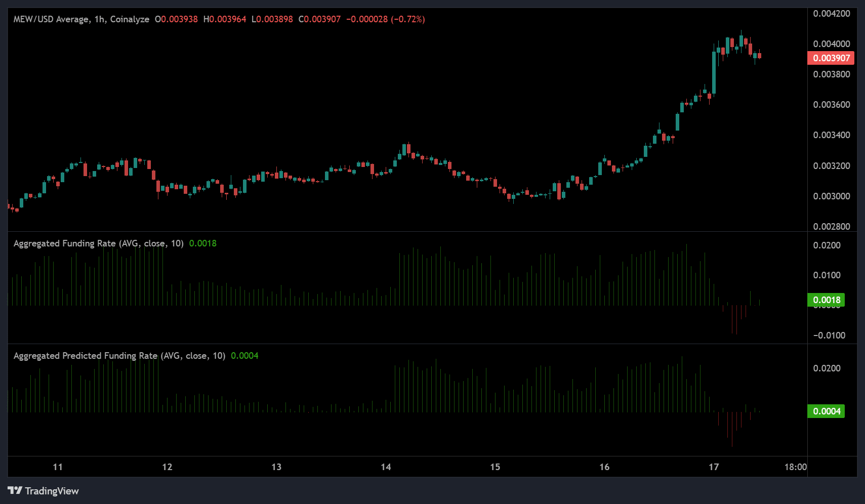Select date label 12 on time axis
Screen dimensions: 865x504
pos(167,467)
